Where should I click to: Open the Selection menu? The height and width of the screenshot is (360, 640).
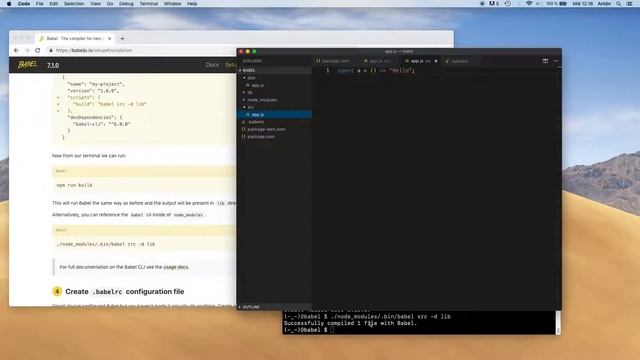pyautogui.click(x=74, y=4)
